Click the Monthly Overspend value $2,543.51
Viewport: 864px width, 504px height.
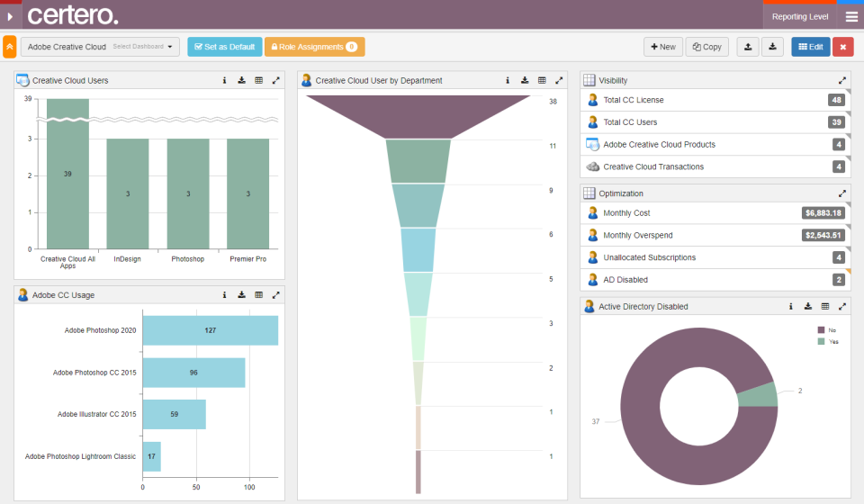(x=823, y=235)
